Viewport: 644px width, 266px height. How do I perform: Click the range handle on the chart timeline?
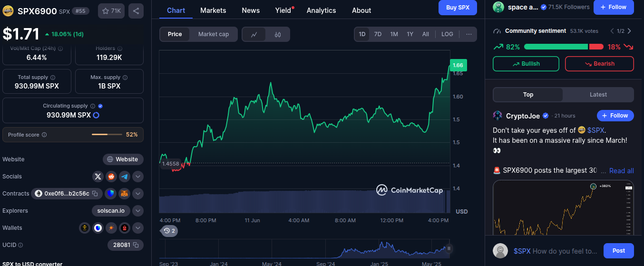(449, 248)
